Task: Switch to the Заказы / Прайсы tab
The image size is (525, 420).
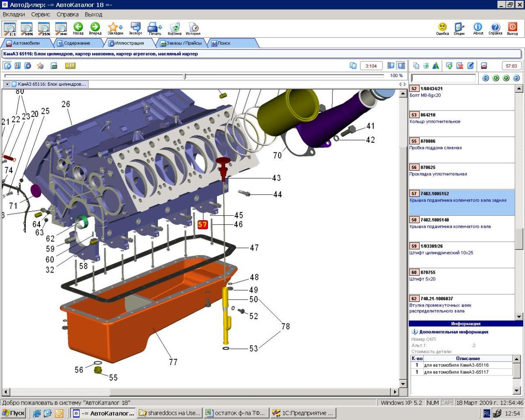Action: pos(181,43)
